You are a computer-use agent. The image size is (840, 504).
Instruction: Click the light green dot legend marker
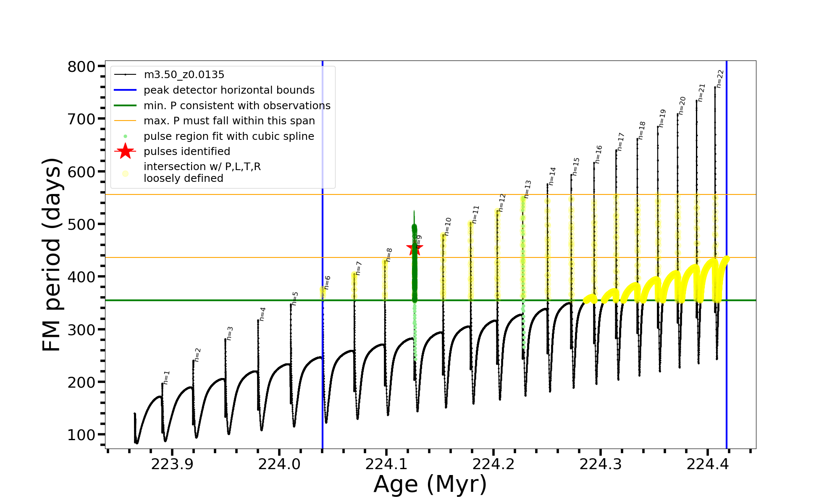[x=125, y=136]
